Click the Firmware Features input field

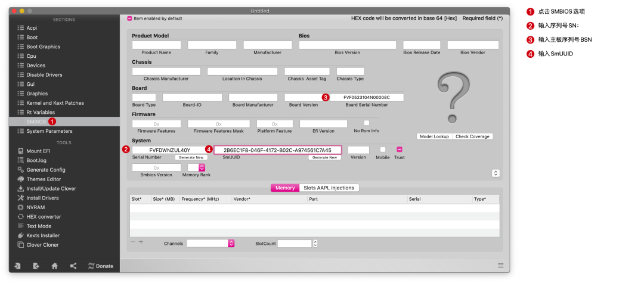point(156,124)
